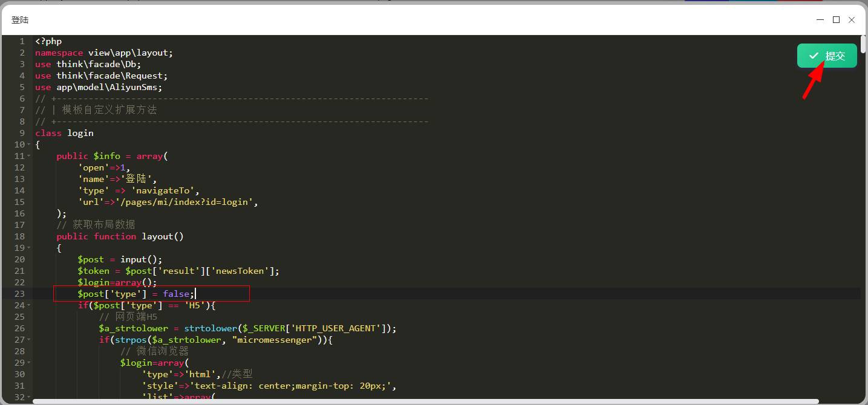Screen dimensions: 868x405
Task: Click the green 提交 submit button
Action: [x=826, y=56]
